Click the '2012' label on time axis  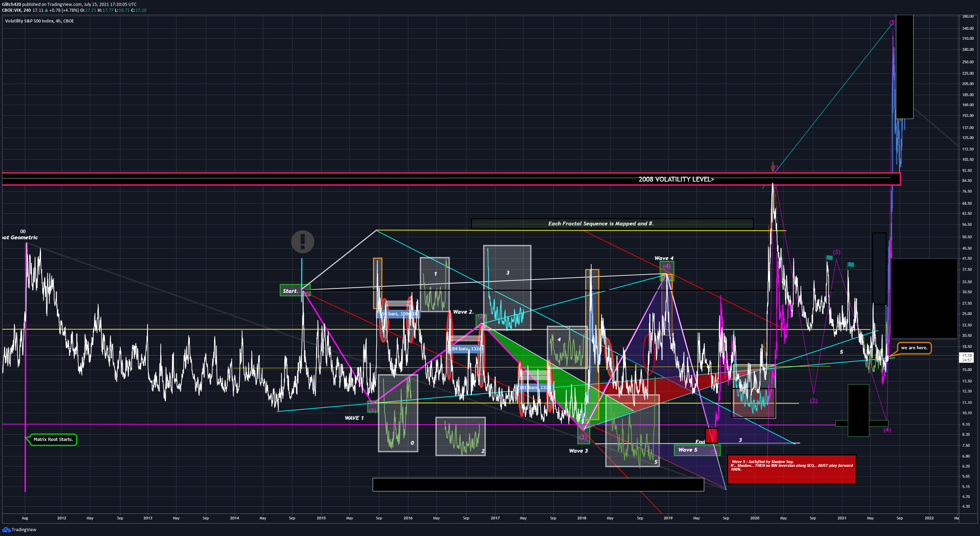coord(61,518)
